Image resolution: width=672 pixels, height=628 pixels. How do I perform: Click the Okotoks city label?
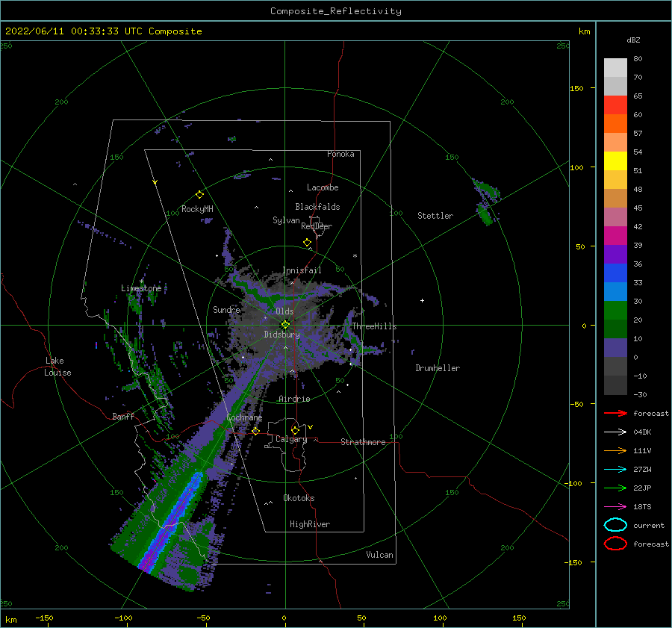coord(299,498)
